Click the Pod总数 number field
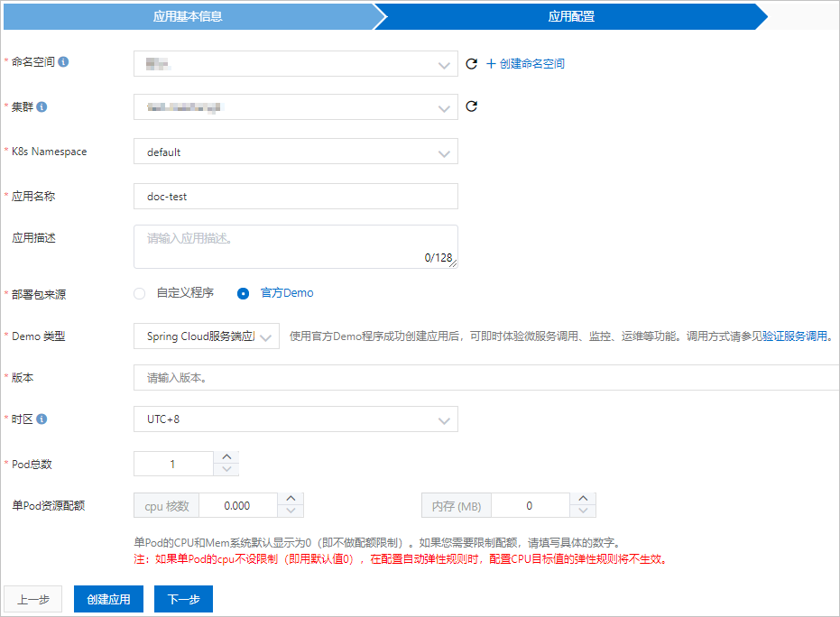This screenshot has height=617, width=840. coord(173,464)
